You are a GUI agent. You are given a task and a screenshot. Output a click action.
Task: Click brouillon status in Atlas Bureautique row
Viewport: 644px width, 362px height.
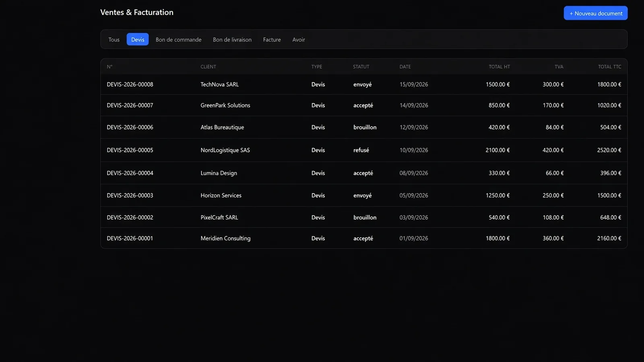(x=365, y=127)
